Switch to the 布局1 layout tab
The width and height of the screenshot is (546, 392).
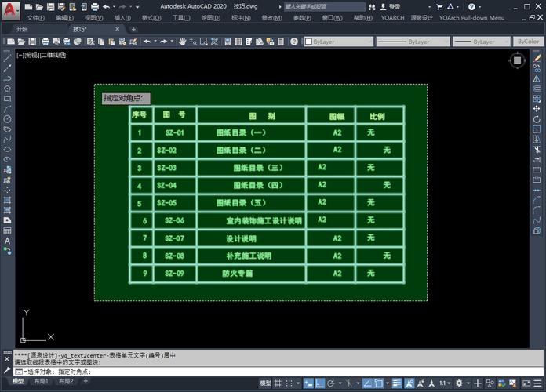[x=41, y=381]
